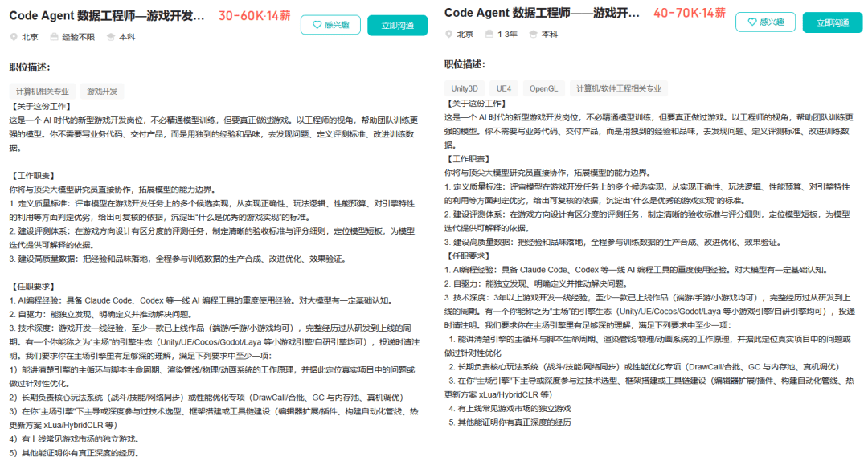Viewport: 868px width, 469px height.
Task: Click left 【关于这份工作】 heading
Action: [42, 106]
